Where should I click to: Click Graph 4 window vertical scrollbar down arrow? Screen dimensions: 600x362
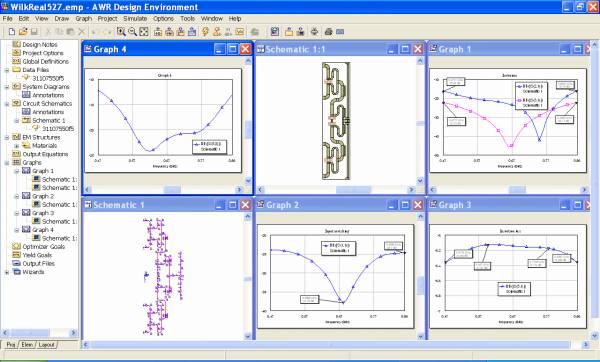pyautogui.click(x=248, y=181)
